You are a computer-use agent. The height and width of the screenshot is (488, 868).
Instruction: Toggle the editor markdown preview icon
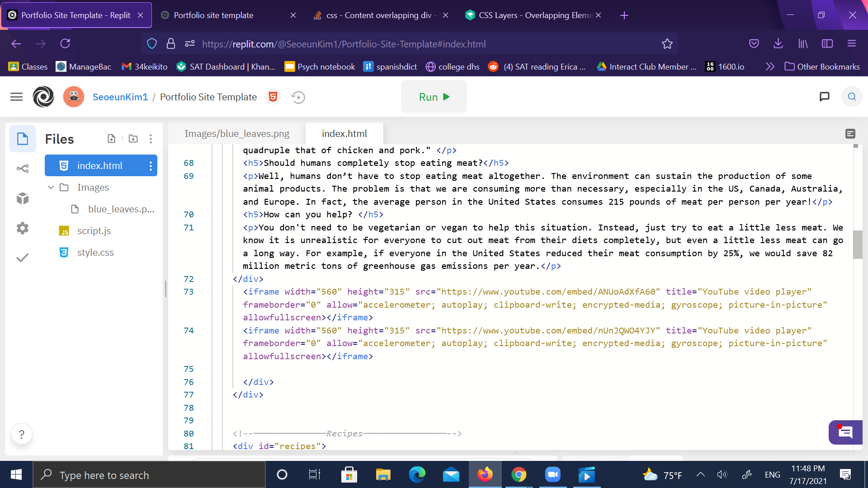click(850, 134)
